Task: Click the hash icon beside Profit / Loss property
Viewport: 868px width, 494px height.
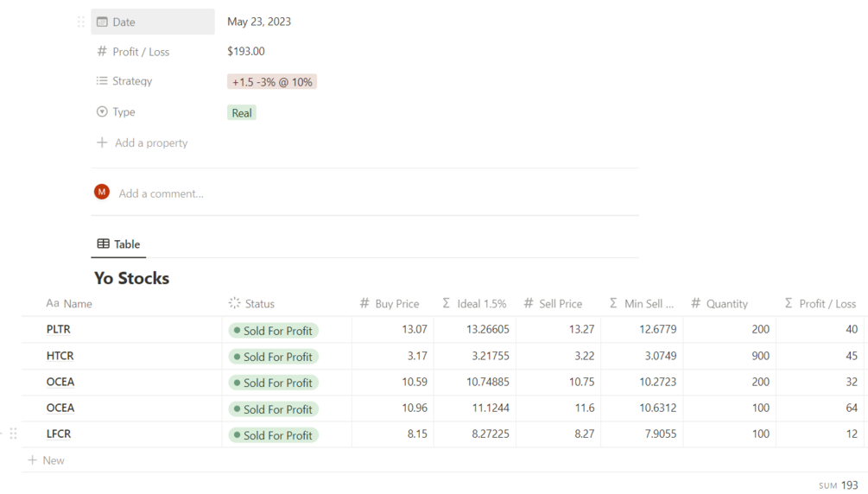Action: tap(102, 52)
